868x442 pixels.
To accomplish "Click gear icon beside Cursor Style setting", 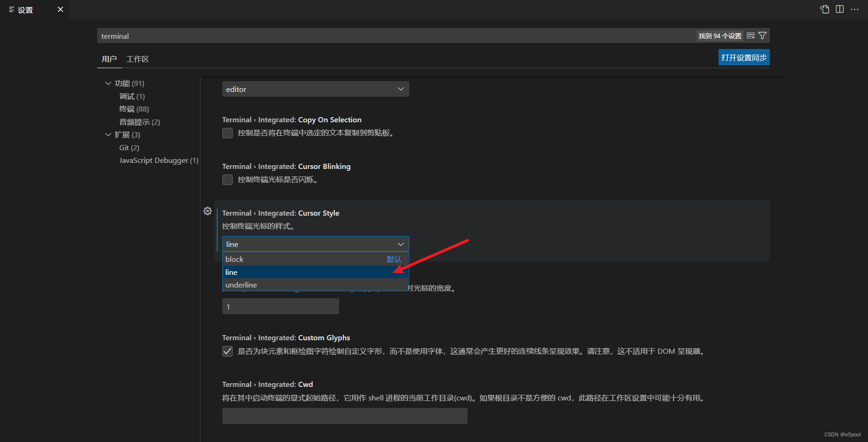I will point(207,211).
